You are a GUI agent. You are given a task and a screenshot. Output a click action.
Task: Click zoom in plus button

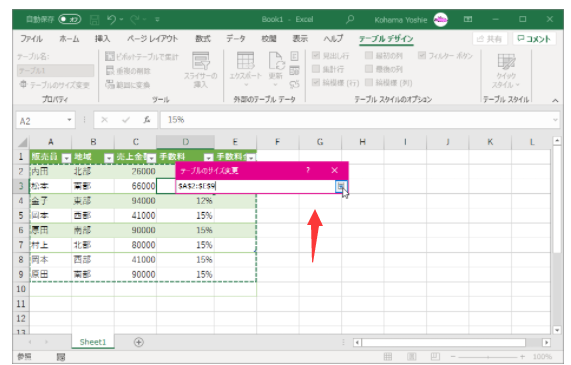coord(523,357)
